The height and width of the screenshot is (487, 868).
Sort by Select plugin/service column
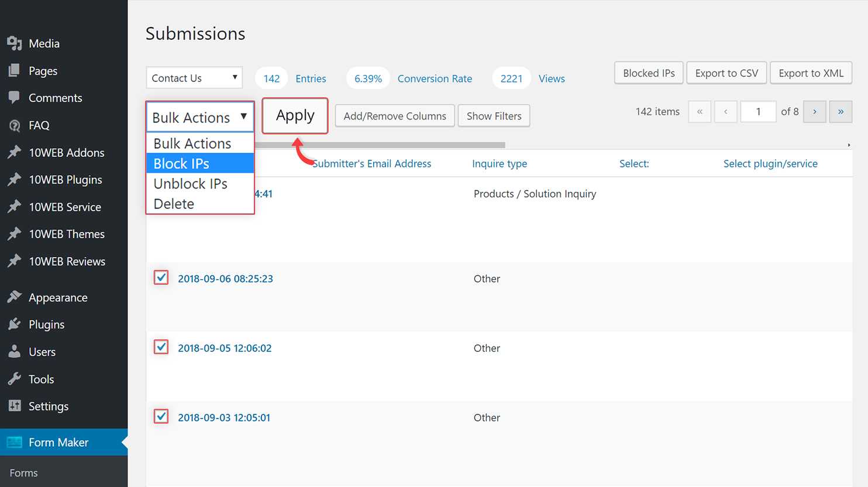[x=770, y=164]
